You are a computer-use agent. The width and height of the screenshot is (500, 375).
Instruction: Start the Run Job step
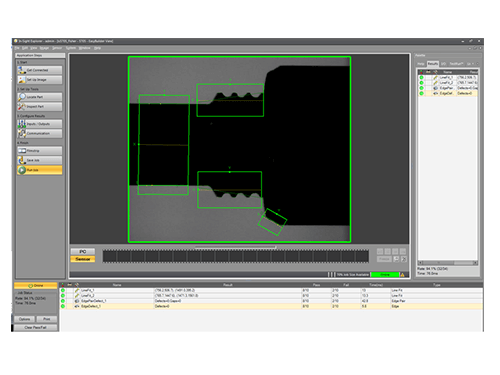[x=40, y=170]
